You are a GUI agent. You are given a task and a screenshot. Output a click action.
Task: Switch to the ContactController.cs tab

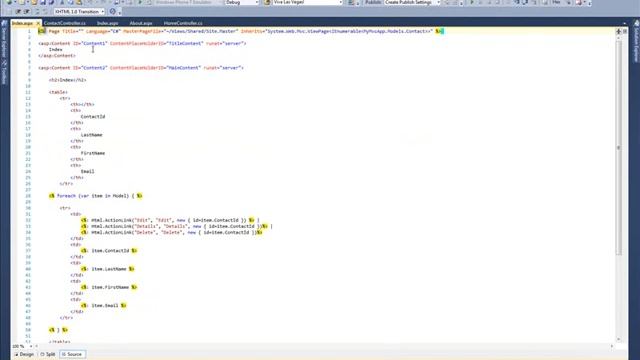pos(64,23)
